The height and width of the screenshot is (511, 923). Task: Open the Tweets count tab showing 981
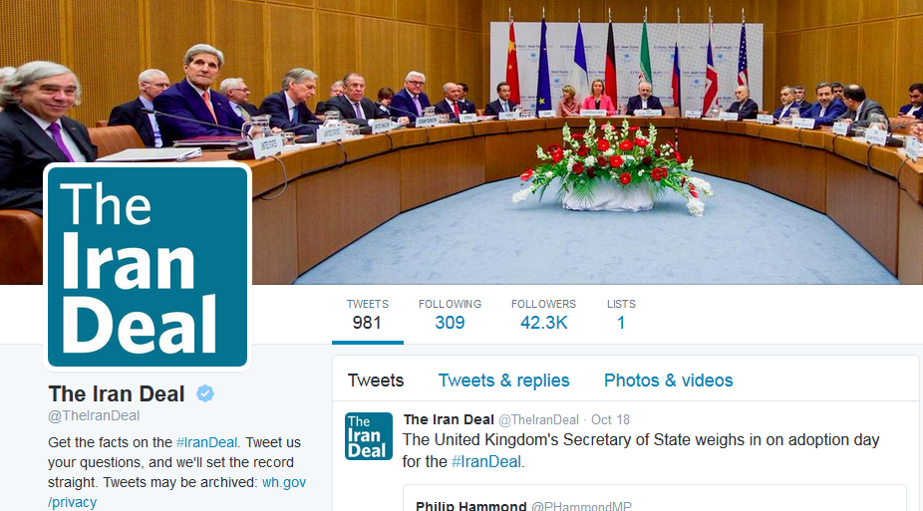click(367, 314)
